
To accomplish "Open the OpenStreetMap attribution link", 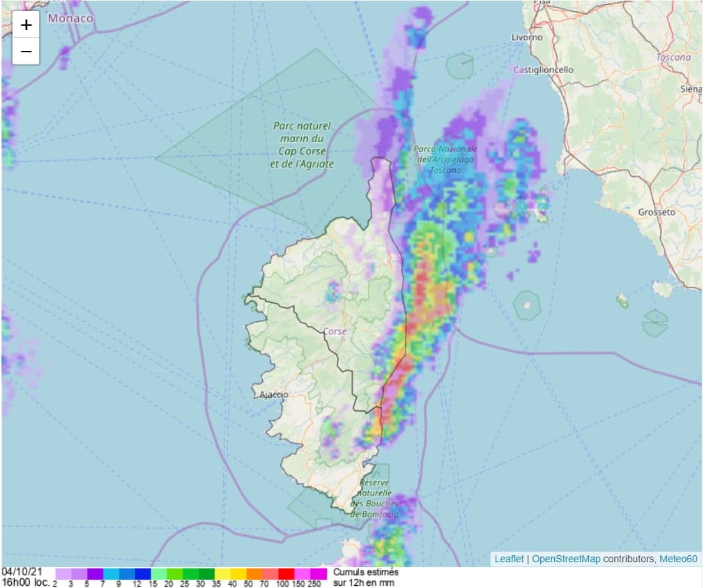I will click(566, 559).
